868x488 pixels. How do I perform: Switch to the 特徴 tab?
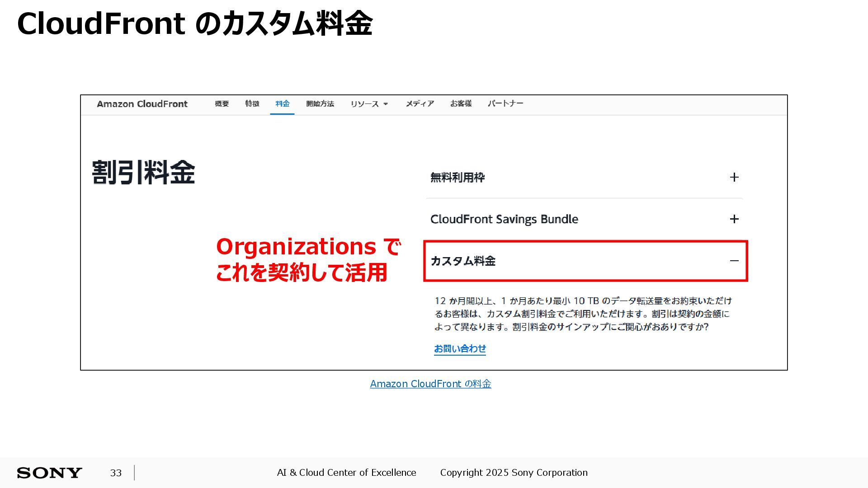(252, 104)
